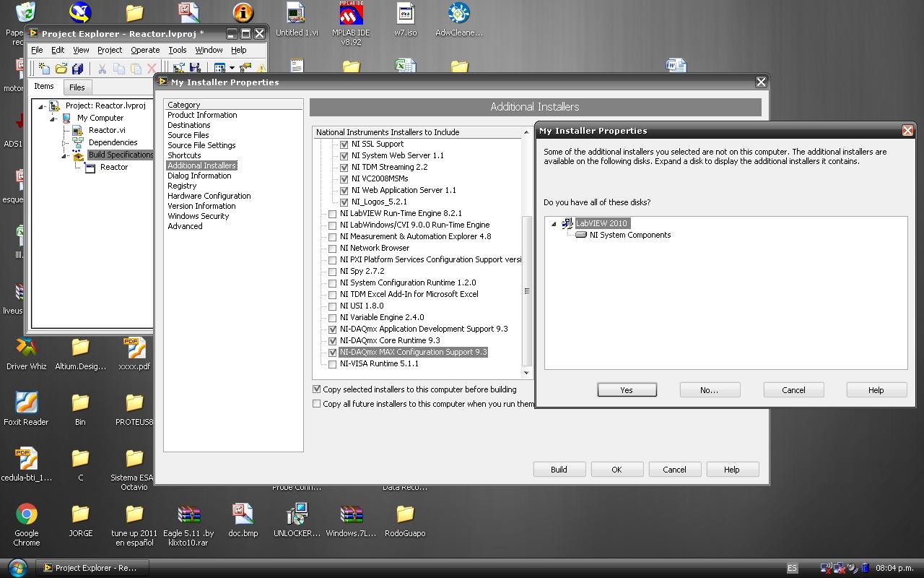Open MPLAB IDE v8.92 desktop icon
The image size is (924, 578).
(x=351, y=13)
